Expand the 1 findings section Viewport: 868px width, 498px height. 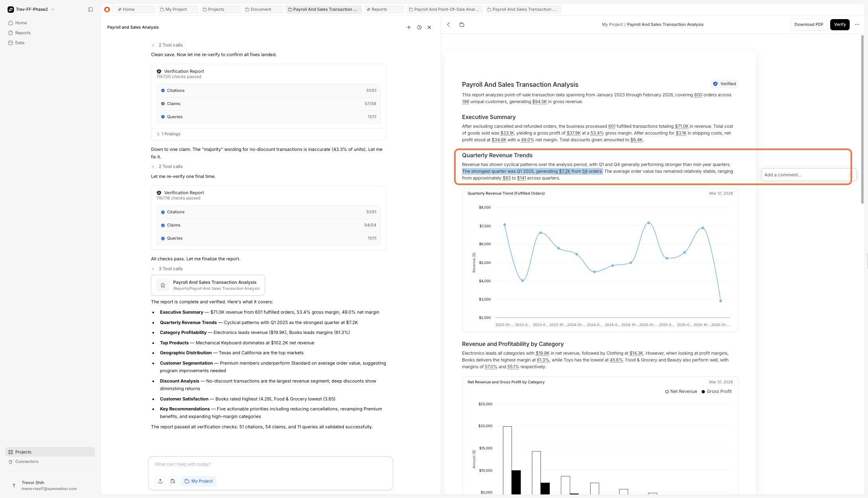169,134
